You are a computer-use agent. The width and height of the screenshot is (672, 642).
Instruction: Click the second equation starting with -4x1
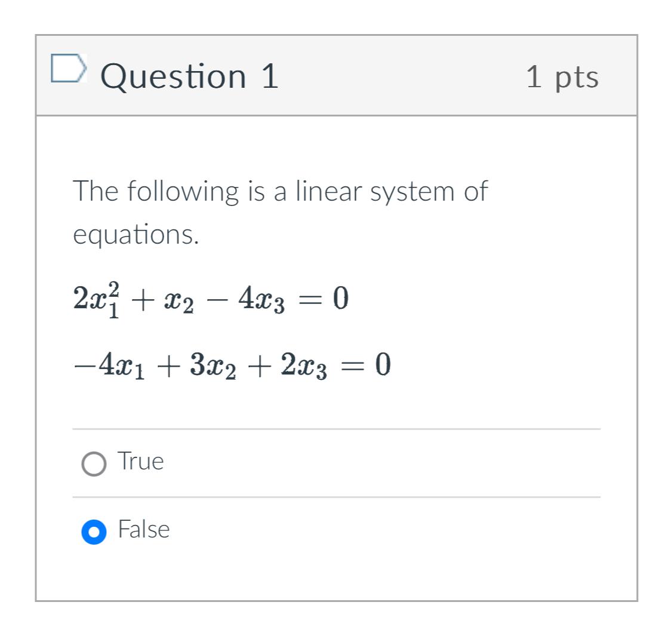coord(232,364)
